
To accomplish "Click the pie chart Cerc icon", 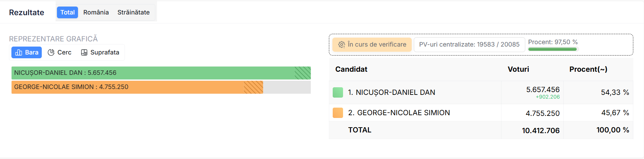I will click(x=51, y=52).
